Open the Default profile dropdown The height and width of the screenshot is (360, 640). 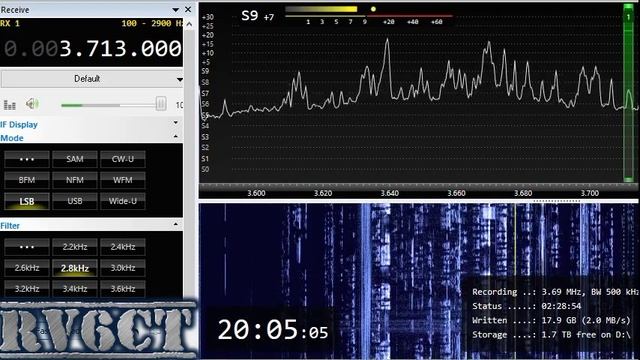[x=92, y=79]
